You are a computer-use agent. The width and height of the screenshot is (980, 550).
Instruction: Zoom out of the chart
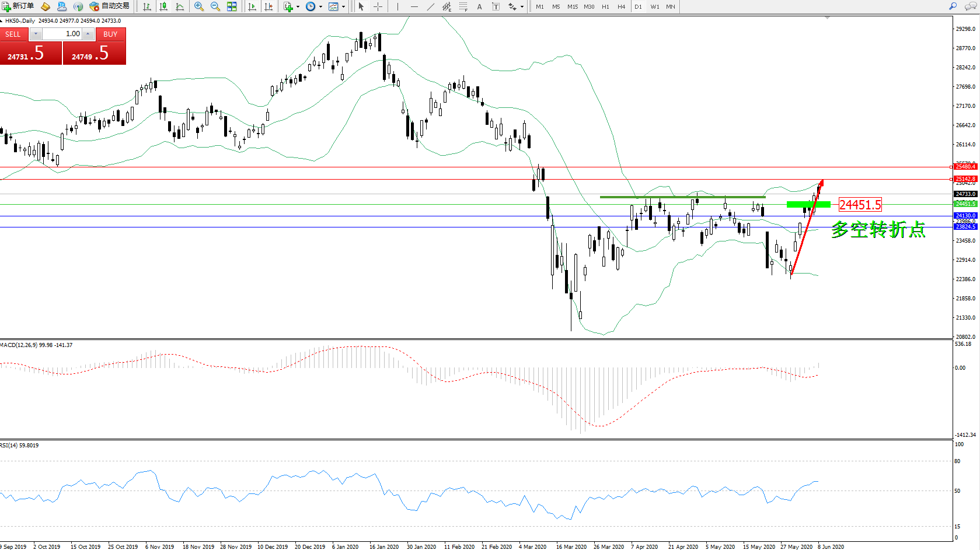coord(215,6)
